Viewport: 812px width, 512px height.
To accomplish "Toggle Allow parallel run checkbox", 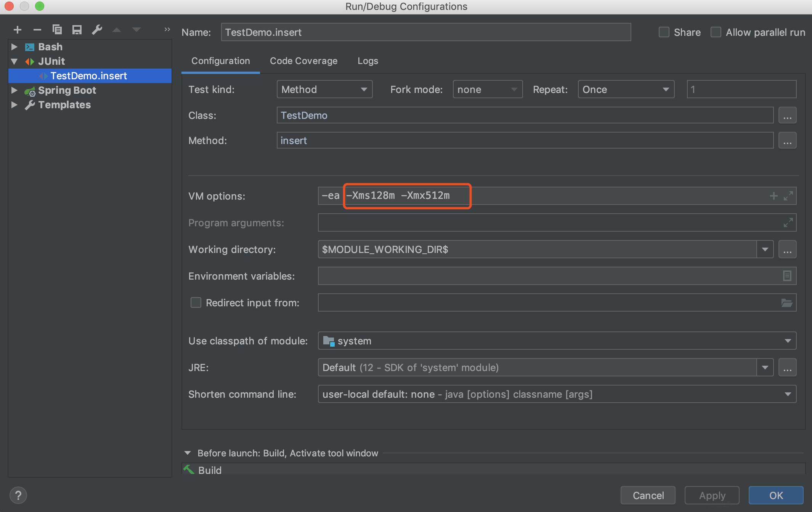I will [716, 32].
